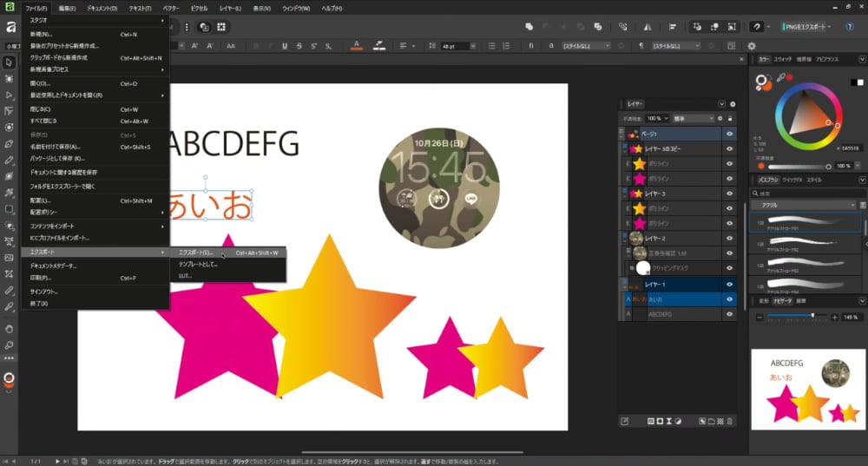Select the Move tool in left toolbar

pos(9,62)
